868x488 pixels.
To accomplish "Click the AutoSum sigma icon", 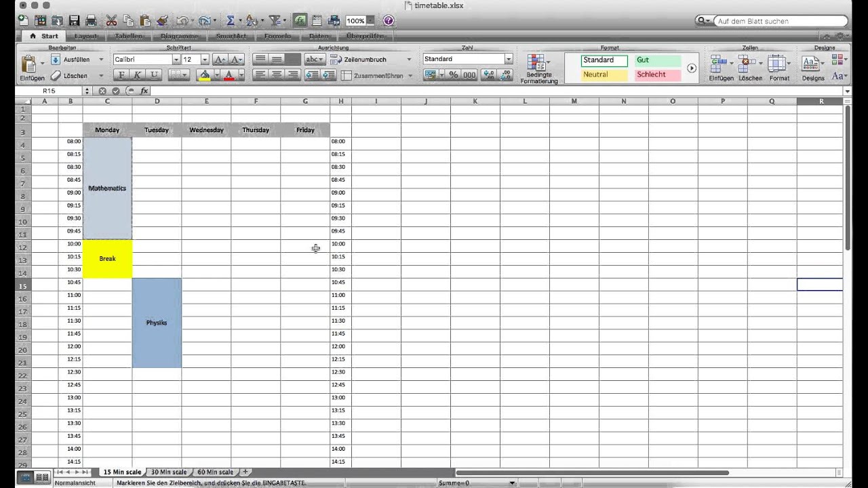I will coord(231,21).
